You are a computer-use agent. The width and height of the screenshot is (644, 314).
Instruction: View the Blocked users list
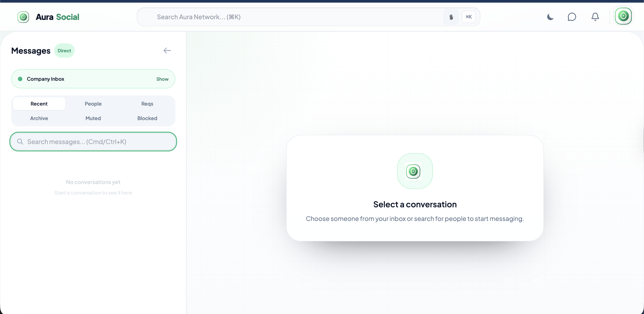click(147, 118)
